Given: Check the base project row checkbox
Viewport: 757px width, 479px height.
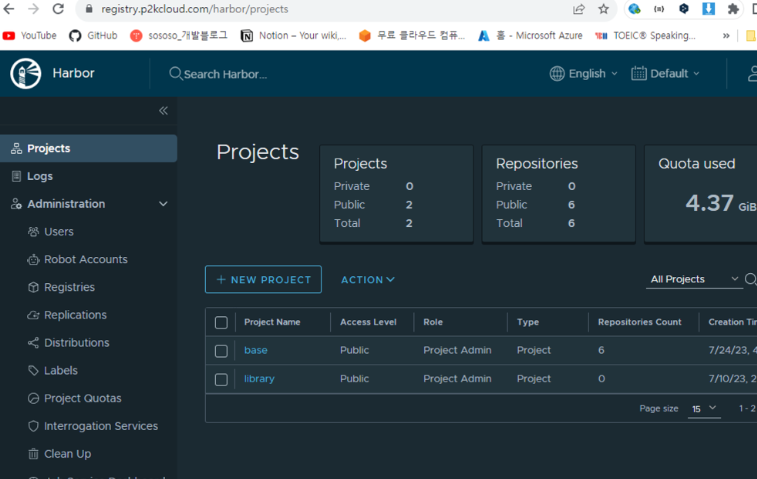Looking at the screenshot, I should point(221,351).
